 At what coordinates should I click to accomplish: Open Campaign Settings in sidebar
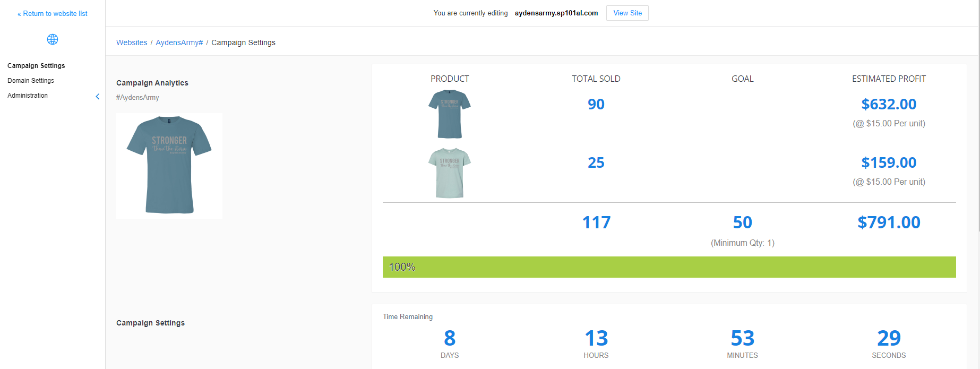click(36, 66)
